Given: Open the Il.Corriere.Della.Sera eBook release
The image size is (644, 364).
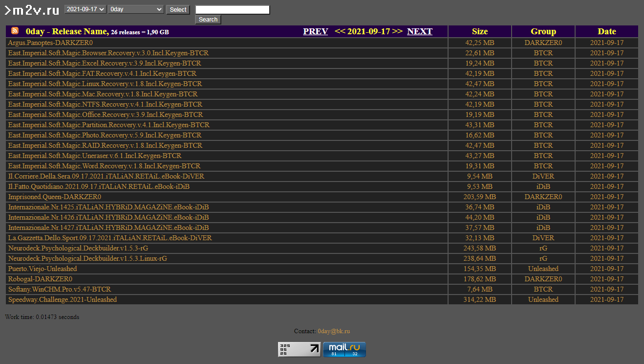Looking at the screenshot, I should point(106,176).
